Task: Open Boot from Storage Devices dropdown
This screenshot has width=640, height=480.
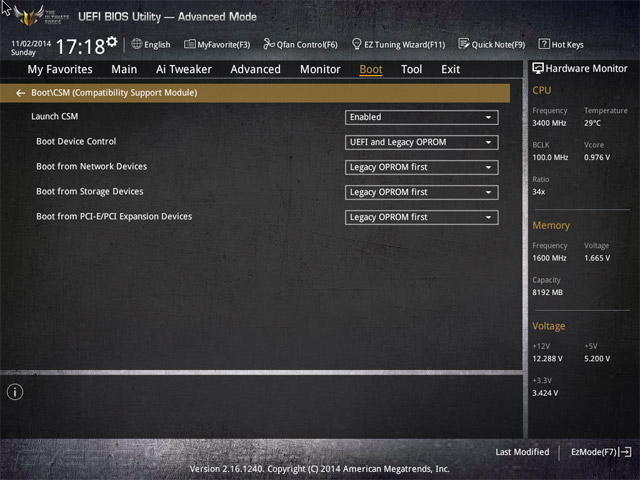Action: click(x=421, y=192)
